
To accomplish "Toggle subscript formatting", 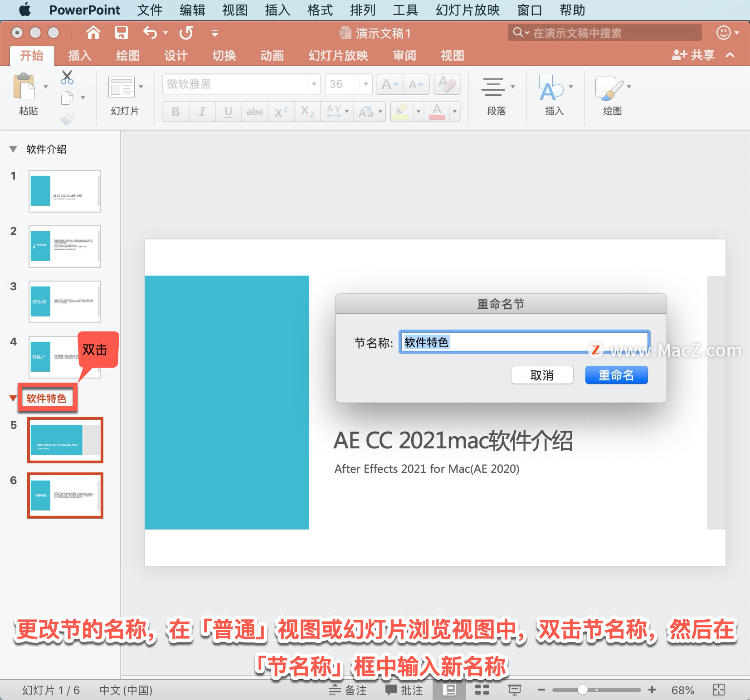I will click(x=307, y=112).
